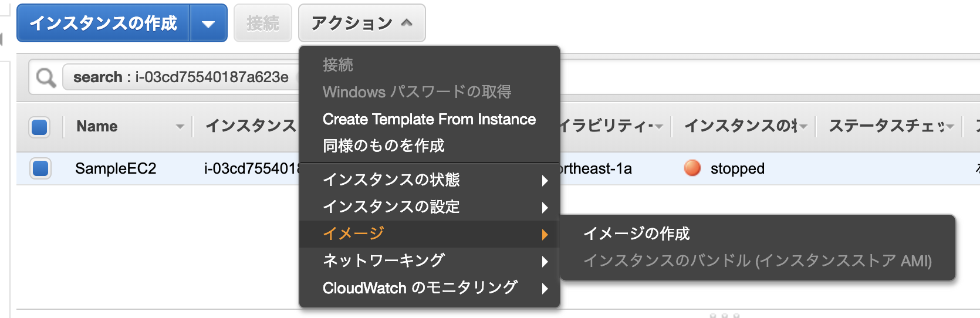This screenshot has width=980, height=318.
Task: Choose 同様のものを作成 from the menu
Action: [x=384, y=146]
